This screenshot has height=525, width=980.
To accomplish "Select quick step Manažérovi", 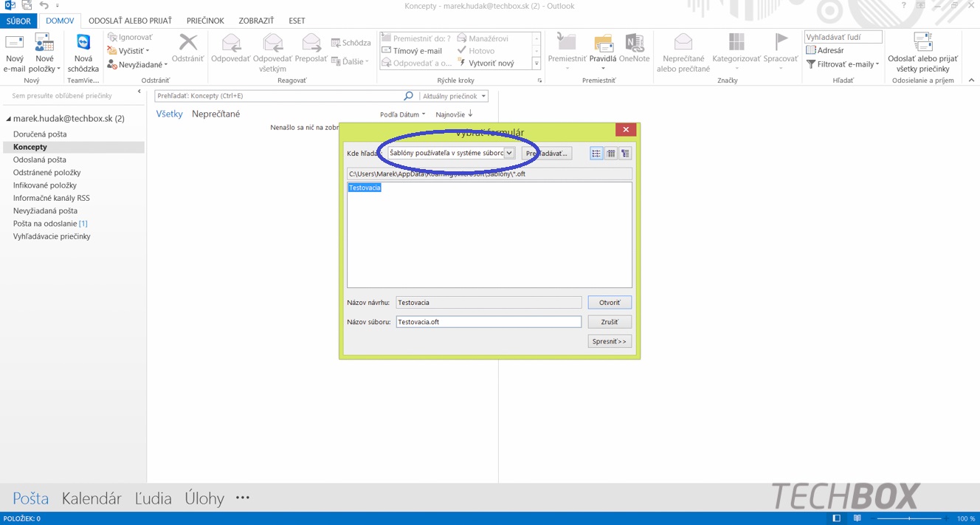I will point(483,38).
